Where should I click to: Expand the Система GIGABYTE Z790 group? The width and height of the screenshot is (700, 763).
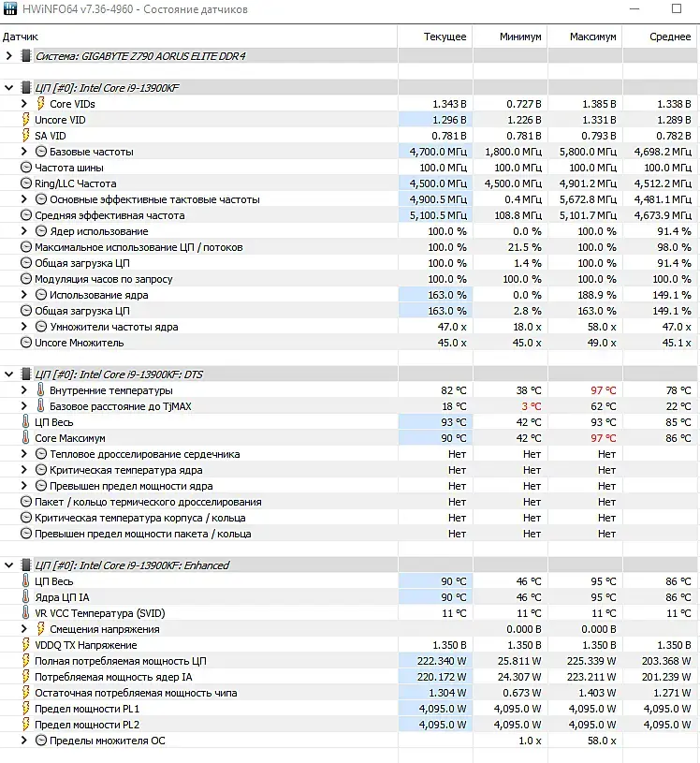[8, 56]
